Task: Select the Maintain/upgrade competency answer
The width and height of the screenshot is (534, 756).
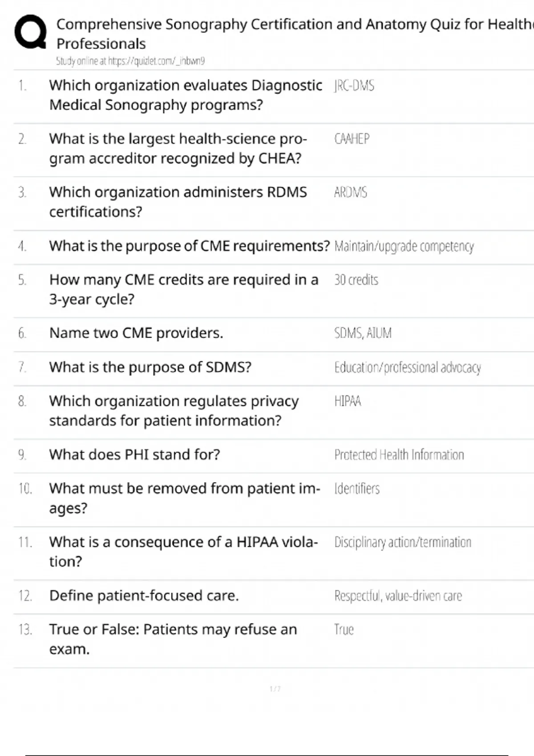Action: coord(404,246)
